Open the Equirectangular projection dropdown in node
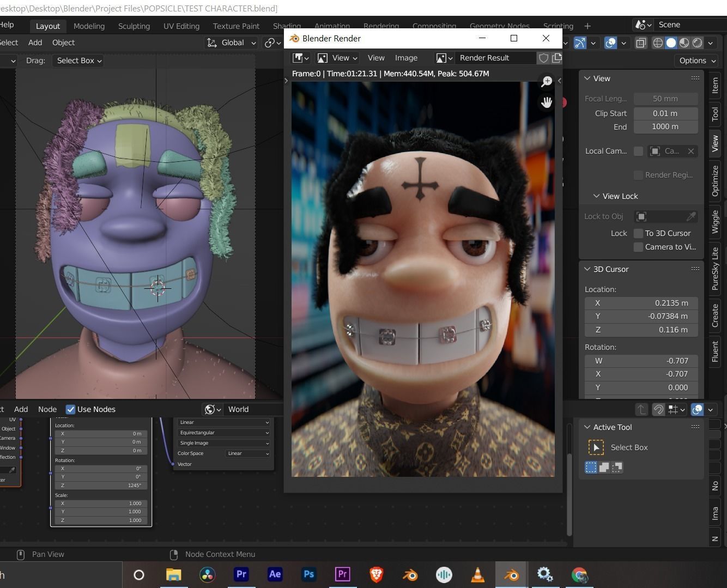The height and width of the screenshot is (588, 727). (x=224, y=433)
